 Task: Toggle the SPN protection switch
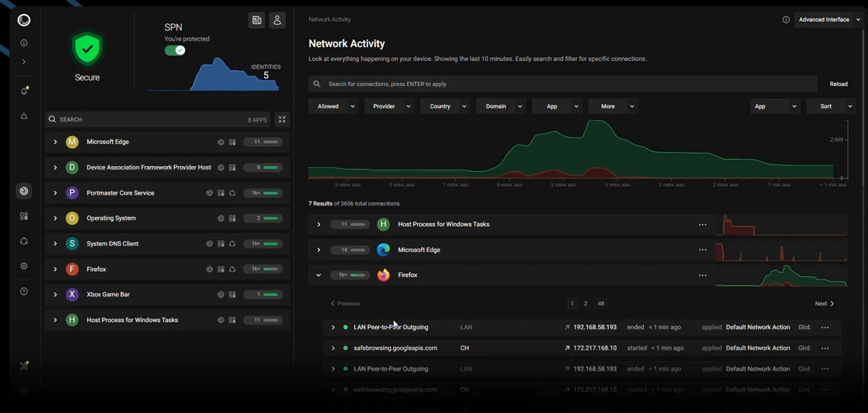pyautogui.click(x=175, y=50)
